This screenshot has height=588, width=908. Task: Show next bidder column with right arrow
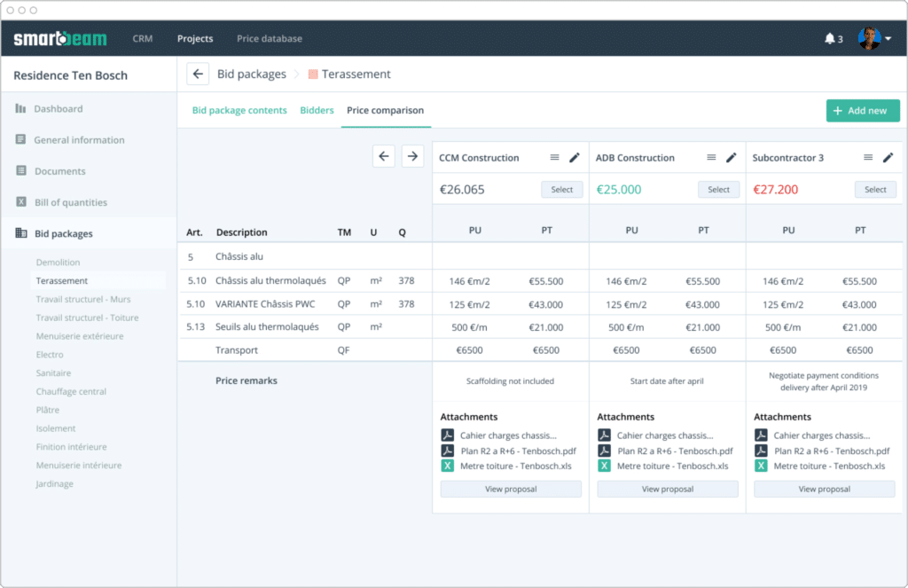(411, 155)
